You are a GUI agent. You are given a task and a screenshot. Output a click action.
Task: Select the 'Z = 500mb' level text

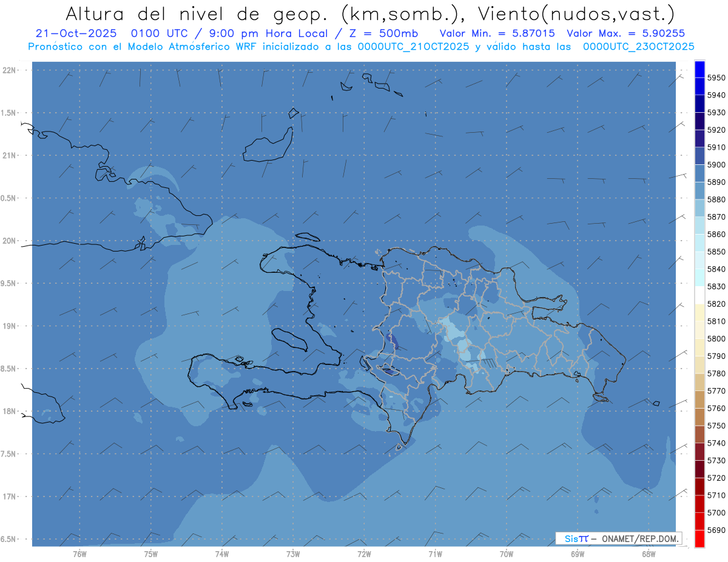point(382,33)
